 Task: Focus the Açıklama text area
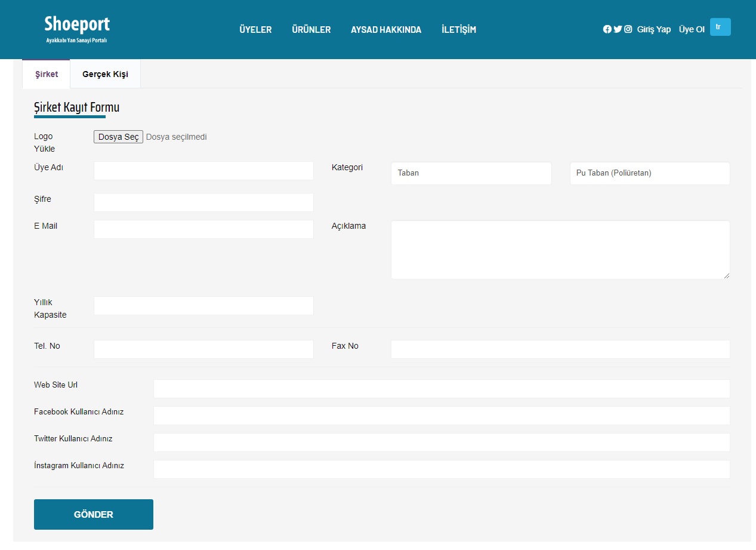coord(560,250)
